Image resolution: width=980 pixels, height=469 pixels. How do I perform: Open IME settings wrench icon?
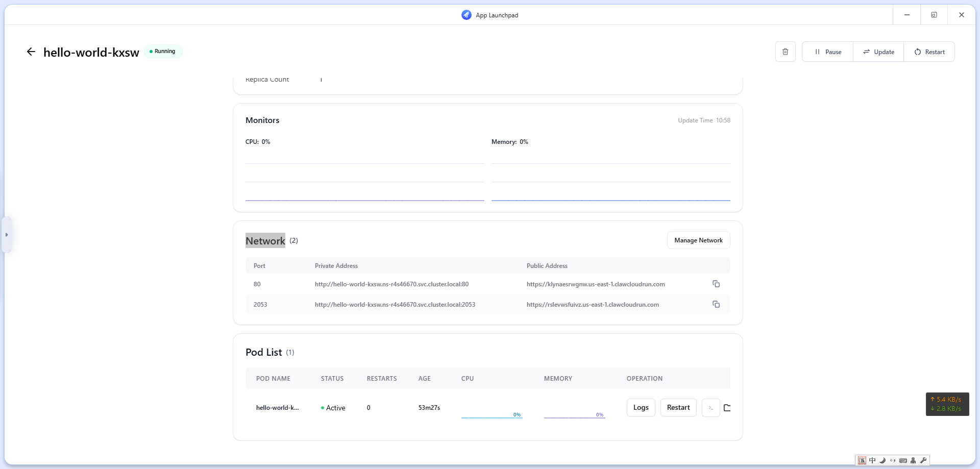pyautogui.click(x=923, y=460)
